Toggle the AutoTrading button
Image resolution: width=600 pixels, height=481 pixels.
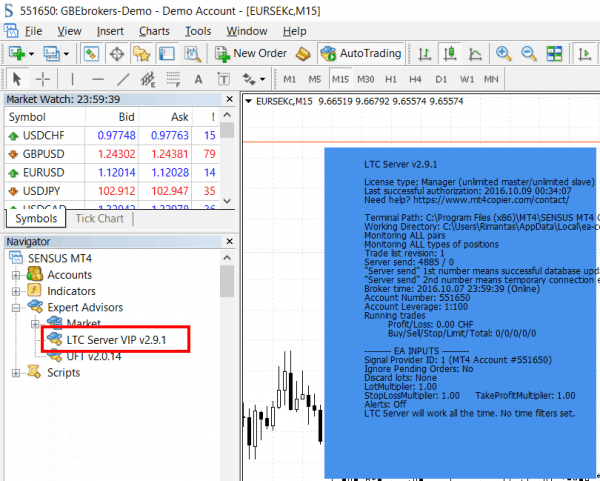pos(361,54)
